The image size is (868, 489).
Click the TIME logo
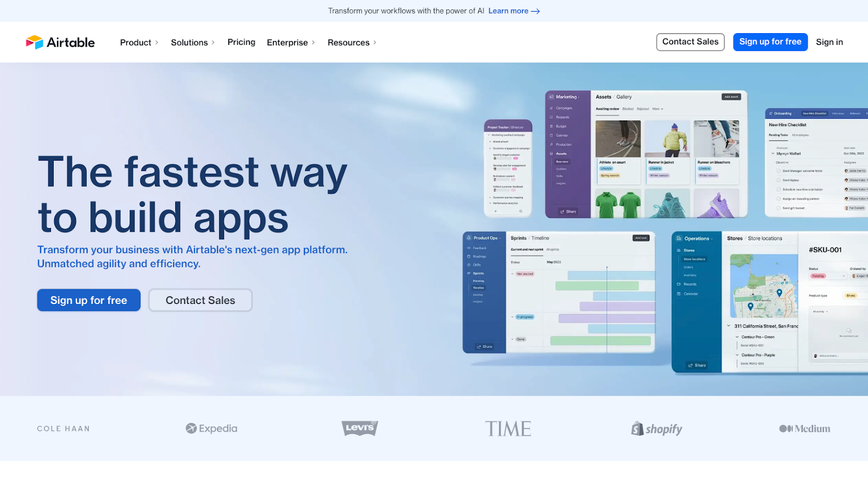tap(508, 429)
